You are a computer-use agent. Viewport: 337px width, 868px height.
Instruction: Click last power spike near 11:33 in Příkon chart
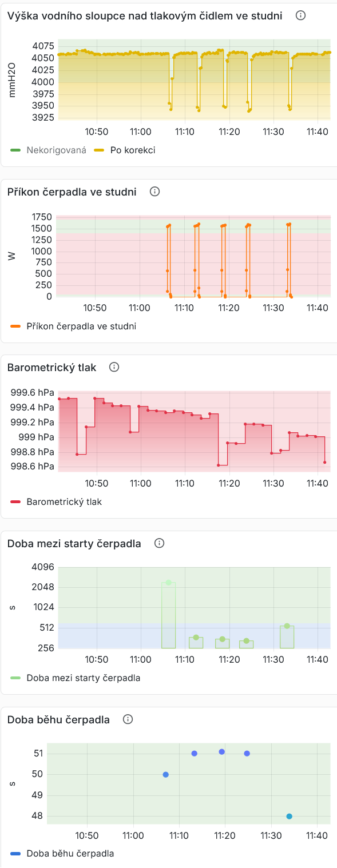(289, 225)
